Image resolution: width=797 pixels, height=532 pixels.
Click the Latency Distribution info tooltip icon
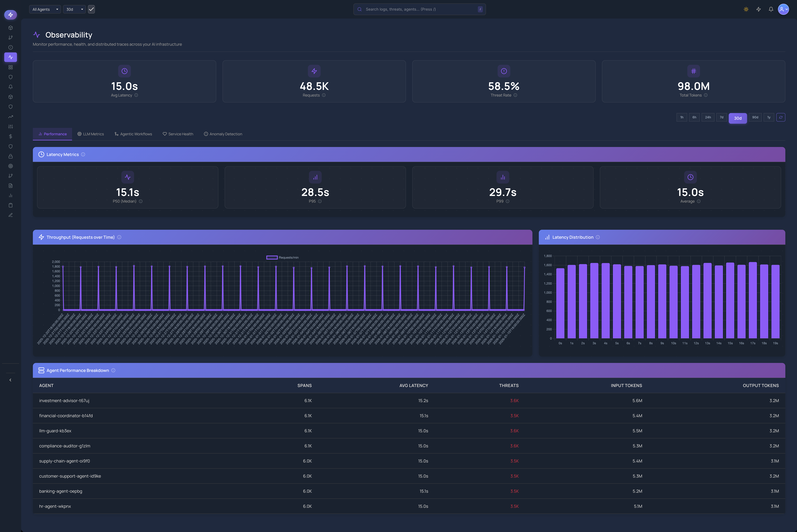598,237
